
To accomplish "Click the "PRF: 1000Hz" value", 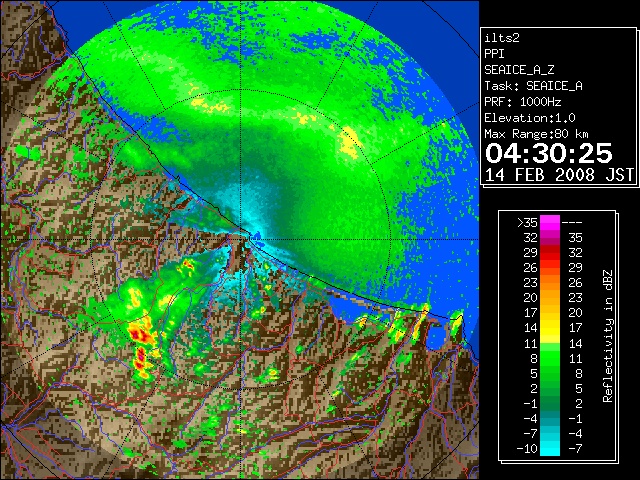I will (x=523, y=102).
